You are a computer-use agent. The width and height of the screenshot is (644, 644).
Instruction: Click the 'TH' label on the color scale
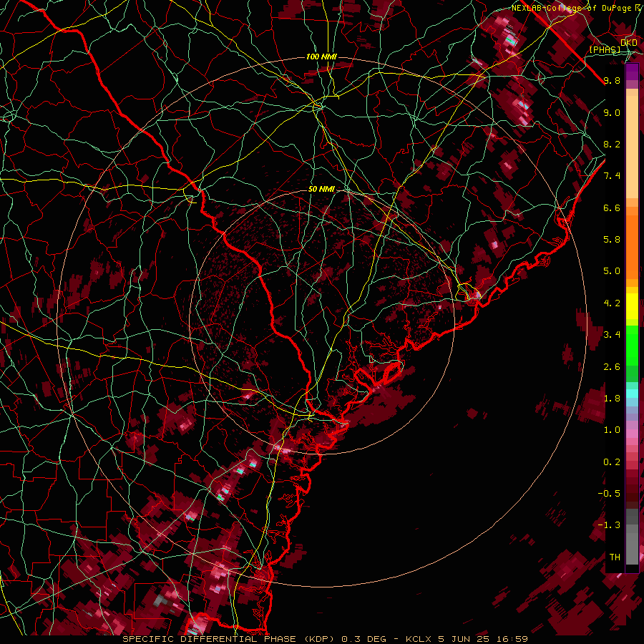pos(615,557)
